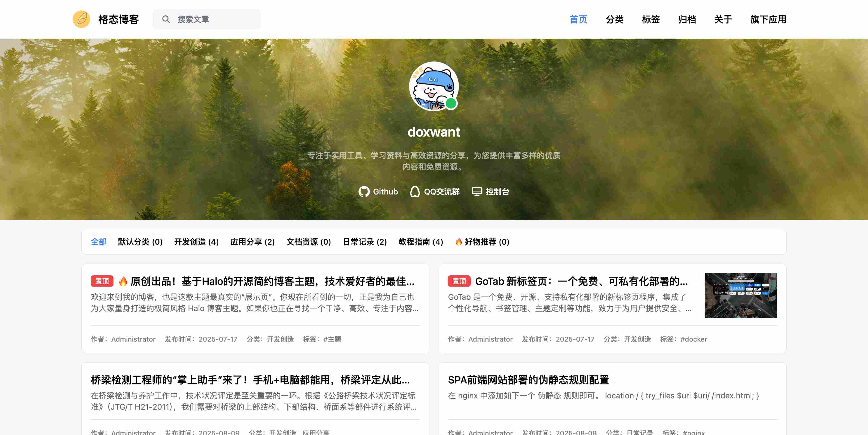Go to the 归档 page
Screen dimensions: 868x435
(x=687, y=19)
